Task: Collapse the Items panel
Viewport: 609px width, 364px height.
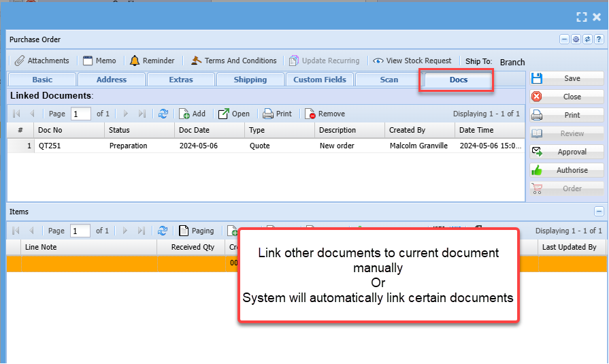Action: click(x=599, y=212)
